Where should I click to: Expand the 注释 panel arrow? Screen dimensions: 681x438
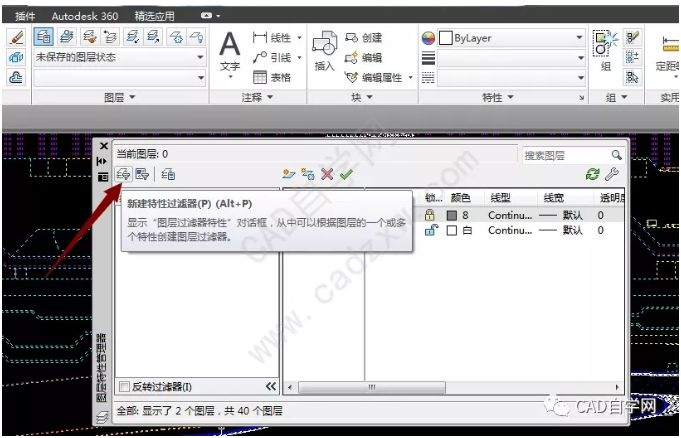point(270,97)
